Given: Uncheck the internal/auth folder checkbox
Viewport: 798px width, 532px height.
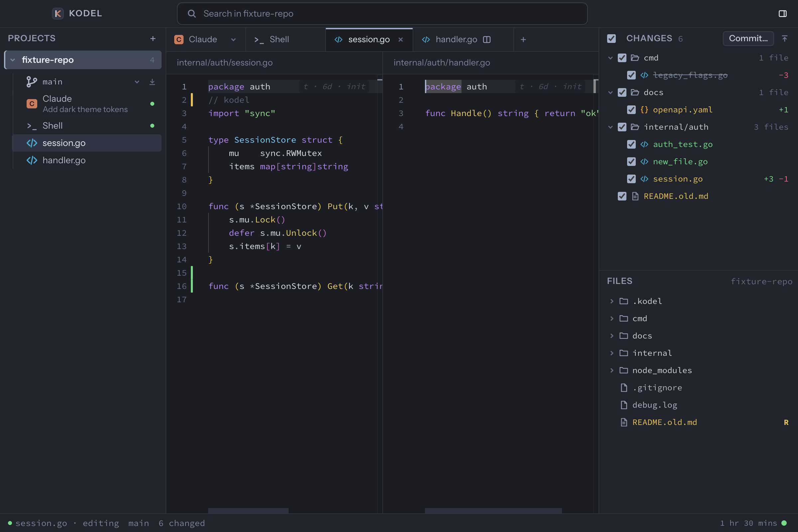Looking at the screenshot, I should point(622,127).
